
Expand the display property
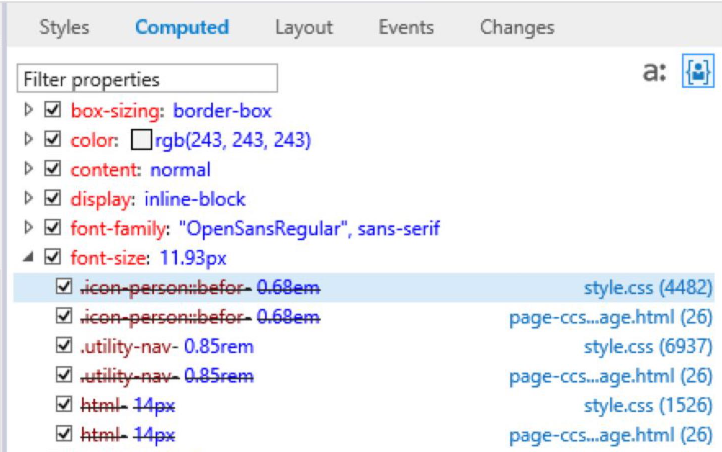[29, 198]
